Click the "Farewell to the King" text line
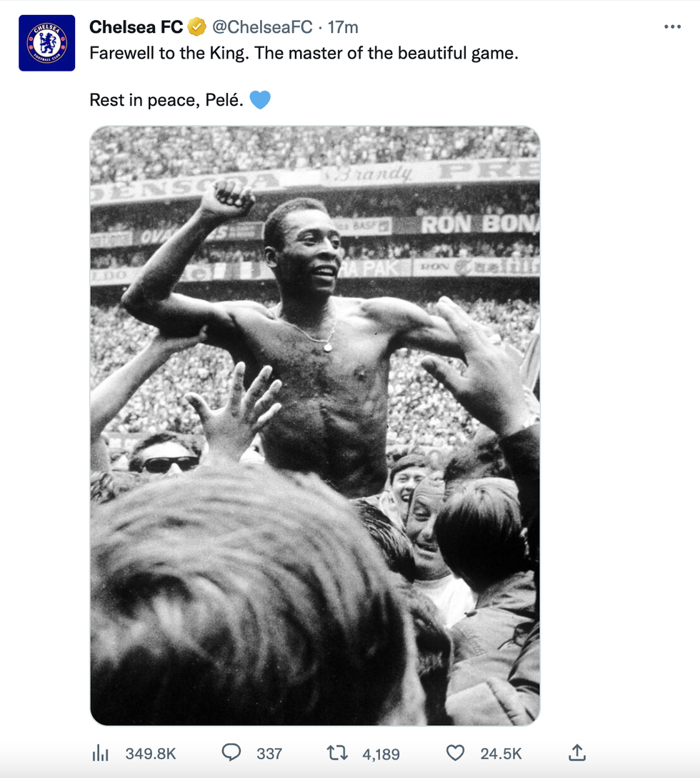700x778 pixels. (x=304, y=54)
